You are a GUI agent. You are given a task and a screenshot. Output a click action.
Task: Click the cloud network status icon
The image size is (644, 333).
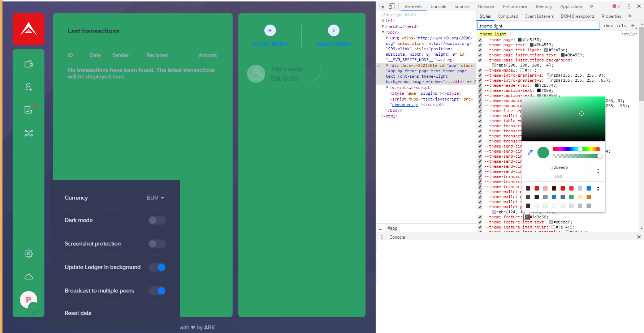[x=29, y=277]
